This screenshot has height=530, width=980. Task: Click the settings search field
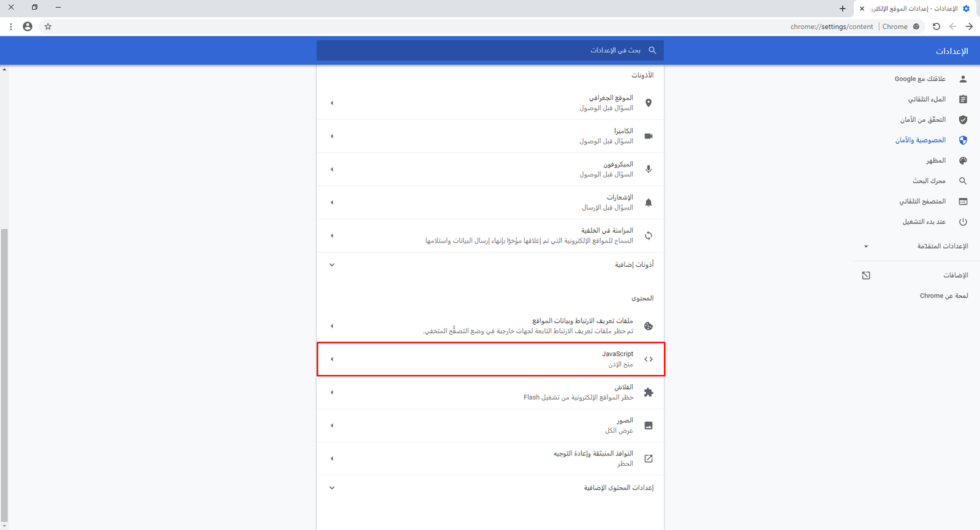pos(490,50)
